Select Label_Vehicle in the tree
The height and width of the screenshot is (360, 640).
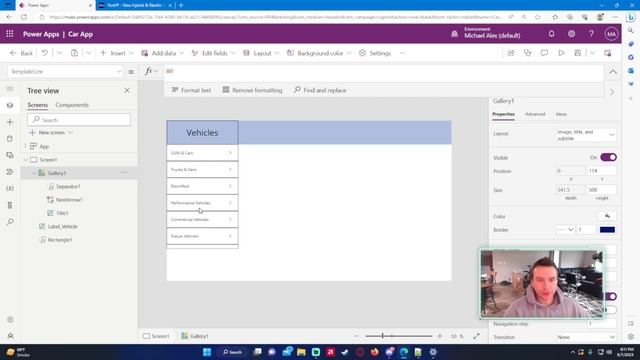62,227
